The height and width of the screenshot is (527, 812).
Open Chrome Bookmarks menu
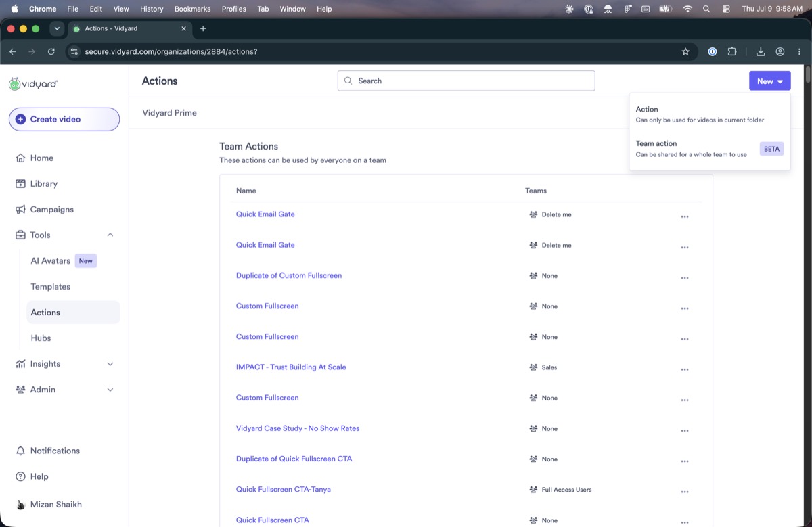(x=192, y=9)
